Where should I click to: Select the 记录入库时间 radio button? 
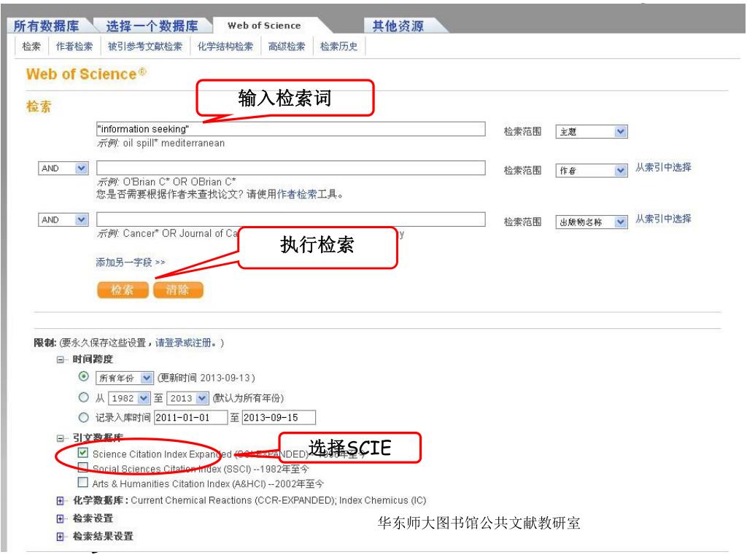pyautogui.click(x=84, y=417)
